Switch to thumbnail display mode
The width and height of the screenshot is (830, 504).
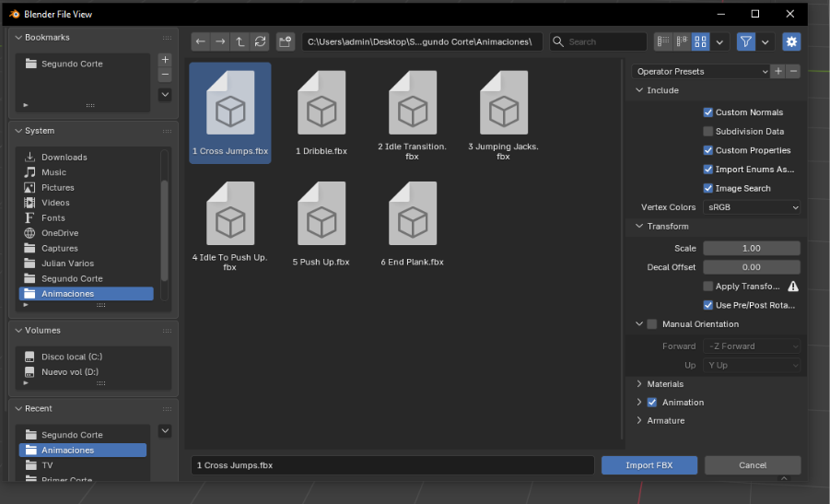point(701,41)
